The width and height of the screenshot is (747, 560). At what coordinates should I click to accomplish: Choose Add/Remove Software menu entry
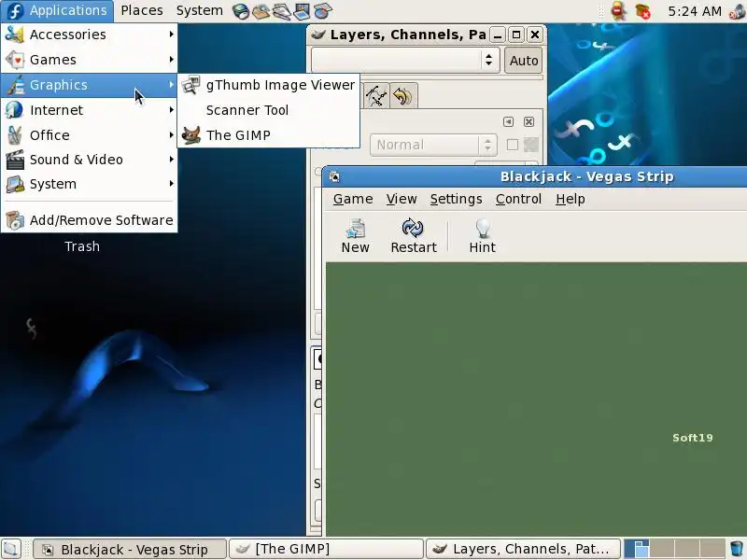(x=89, y=220)
